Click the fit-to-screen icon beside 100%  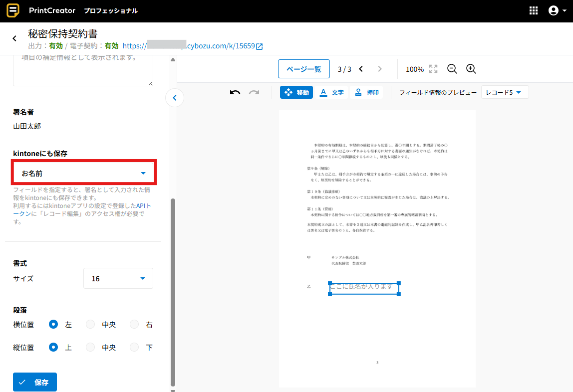point(433,69)
